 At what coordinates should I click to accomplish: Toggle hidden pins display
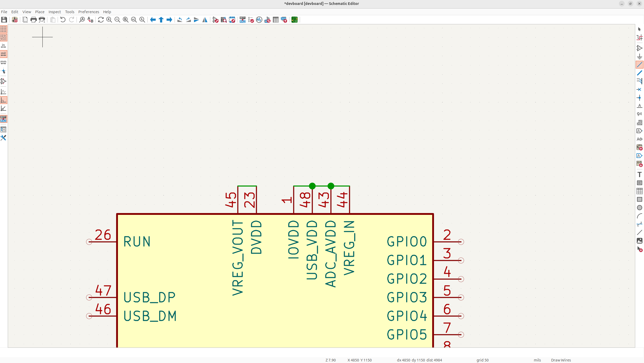coord(4,81)
